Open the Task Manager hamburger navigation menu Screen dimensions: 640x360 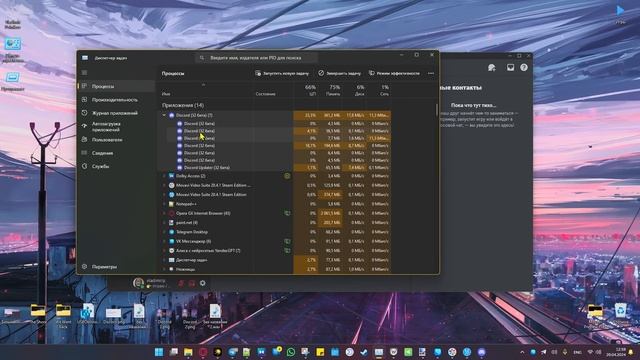click(x=84, y=73)
